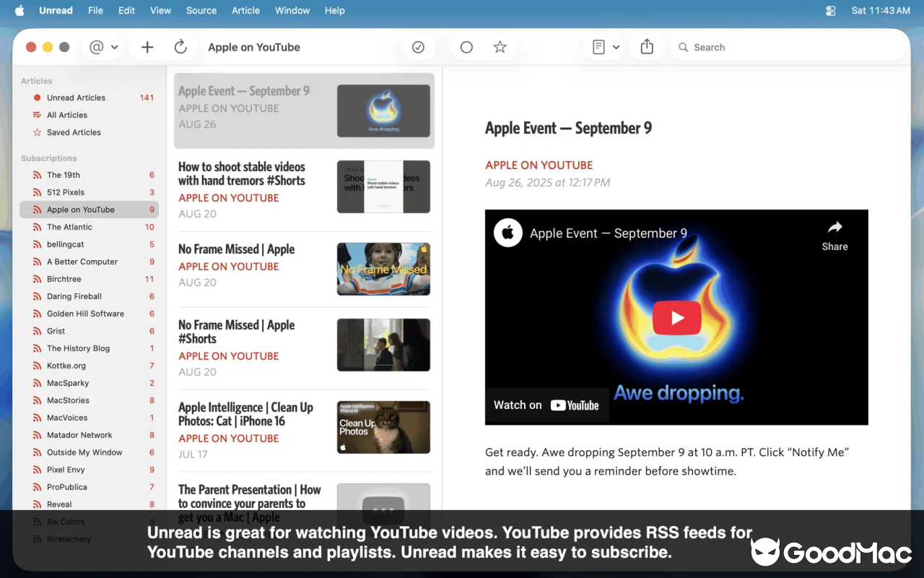
Task: Open the View menu
Action: click(x=160, y=10)
